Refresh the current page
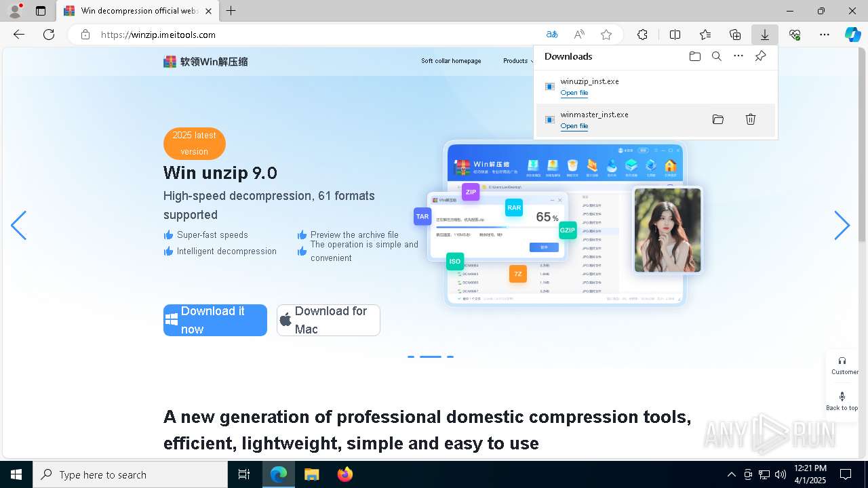 click(x=49, y=35)
